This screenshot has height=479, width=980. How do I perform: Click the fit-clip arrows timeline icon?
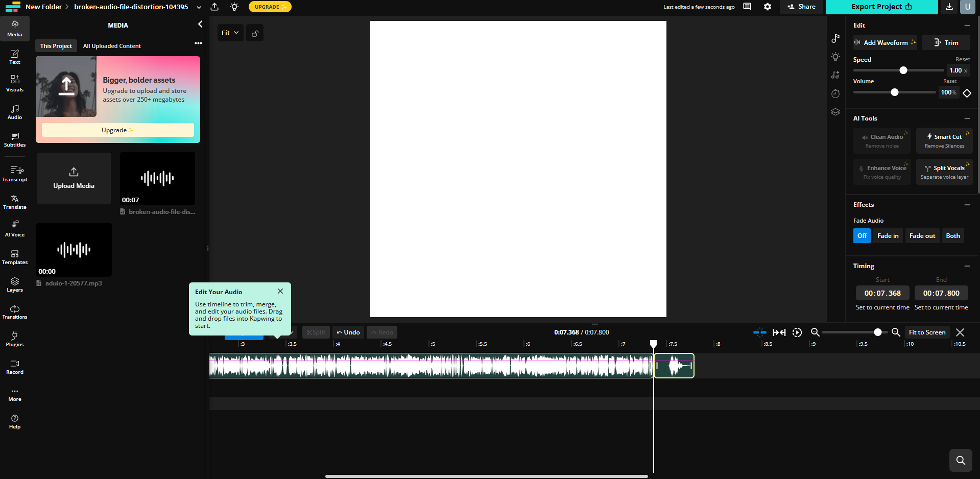point(779,332)
